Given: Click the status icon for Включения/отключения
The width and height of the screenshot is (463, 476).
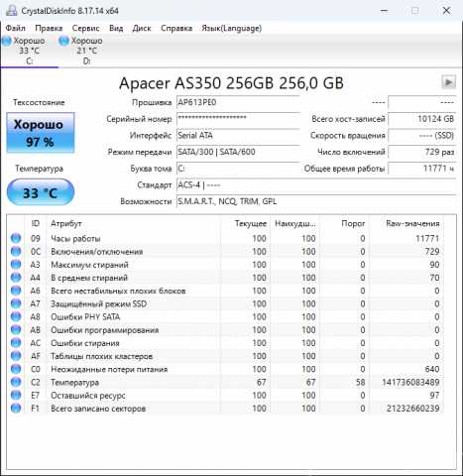Looking at the screenshot, I should [x=16, y=252].
